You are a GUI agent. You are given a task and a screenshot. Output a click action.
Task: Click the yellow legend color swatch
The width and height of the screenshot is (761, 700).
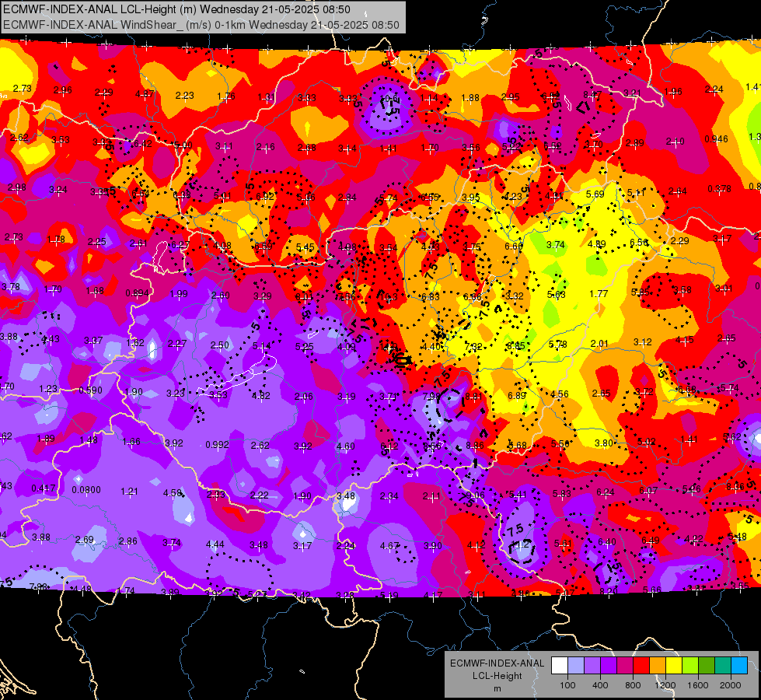click(674, 666)
